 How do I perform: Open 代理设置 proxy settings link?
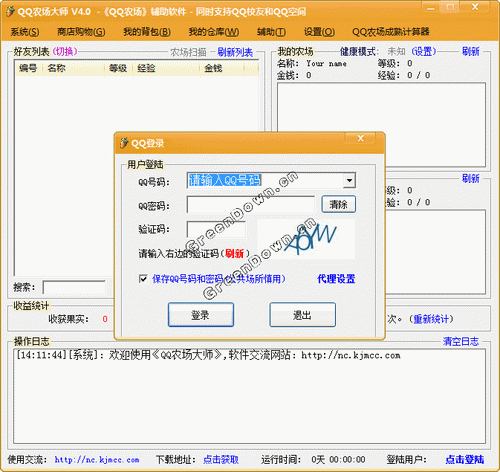336,279
